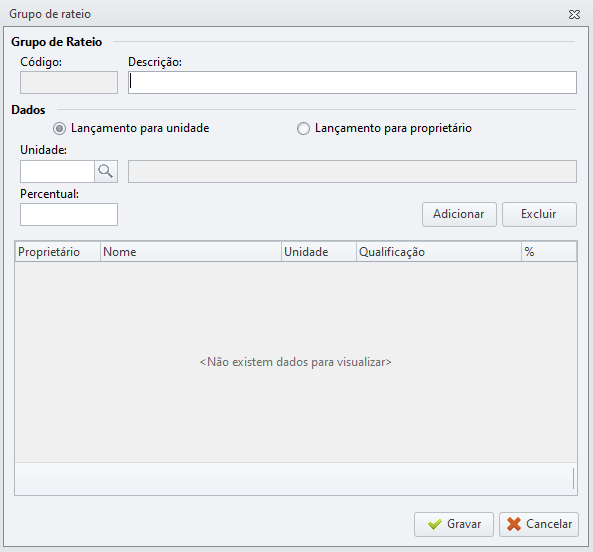Viewport: 593px width, 552px height.
Task: Sort by Qualificação column header
Action: [x=439, y=252]
